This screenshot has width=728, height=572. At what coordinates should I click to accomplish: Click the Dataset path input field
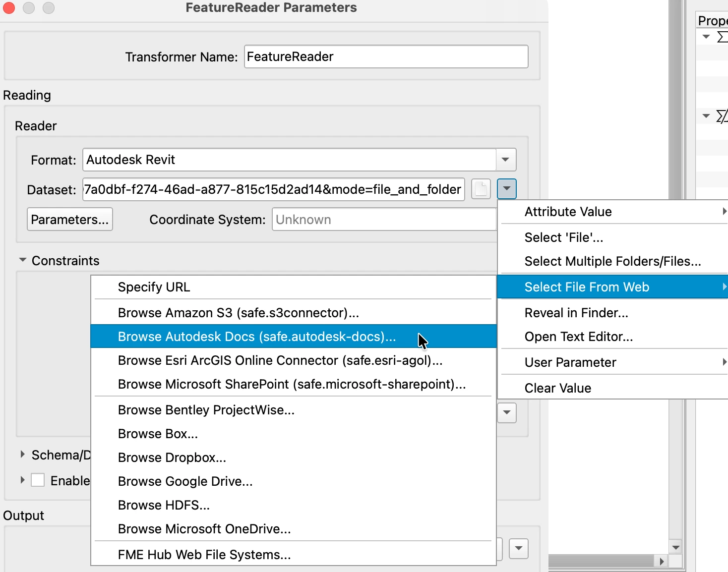click(x=273, y=189)
